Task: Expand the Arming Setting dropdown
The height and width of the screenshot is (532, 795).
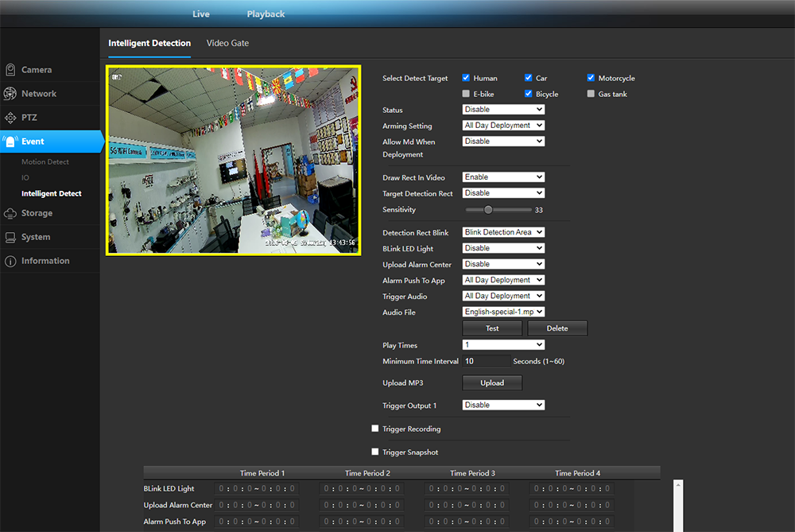Action: [x=503, y=126]
